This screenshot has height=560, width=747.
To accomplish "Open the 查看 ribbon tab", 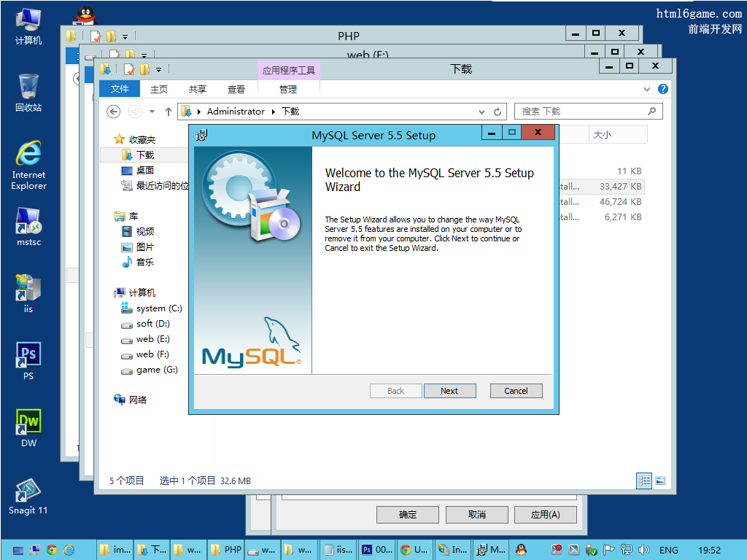I will coord(236,89).
